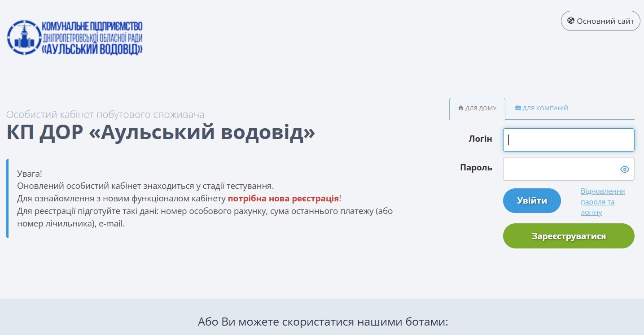Click the briefcase icon on ДЛЯ КОМПАНІЙ tab
The height and width of the screenshot is (335, 644).
click(518, 108)
